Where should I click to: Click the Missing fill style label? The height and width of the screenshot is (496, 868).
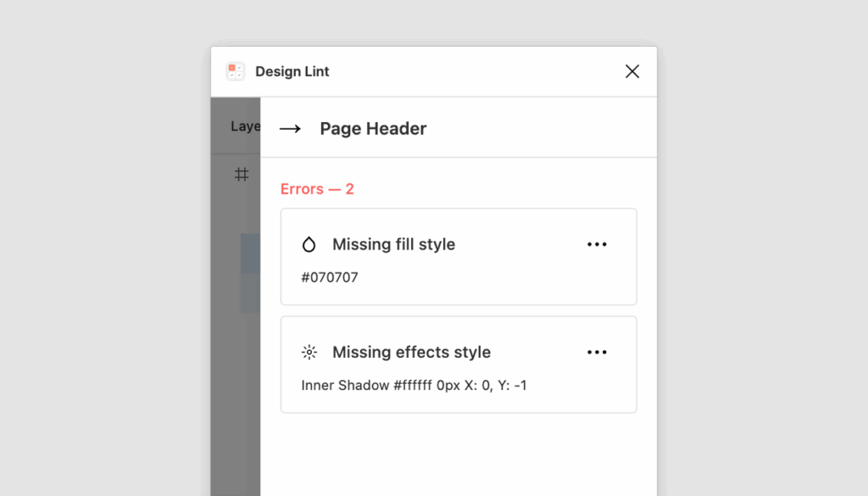point(393,244)
